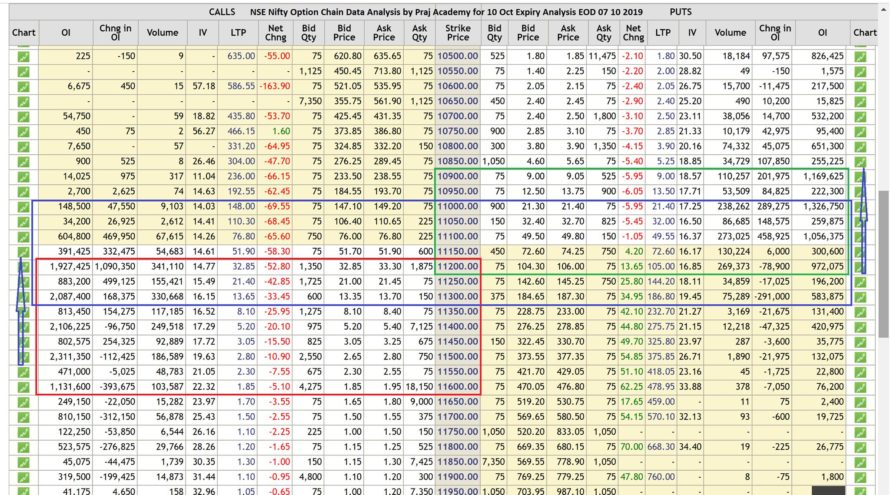Click strike price link 11500.00

(x=457, y=357)
